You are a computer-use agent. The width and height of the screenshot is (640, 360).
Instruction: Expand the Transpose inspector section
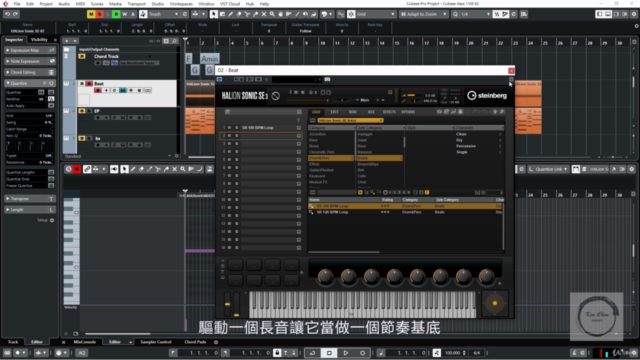click(29, 199)
